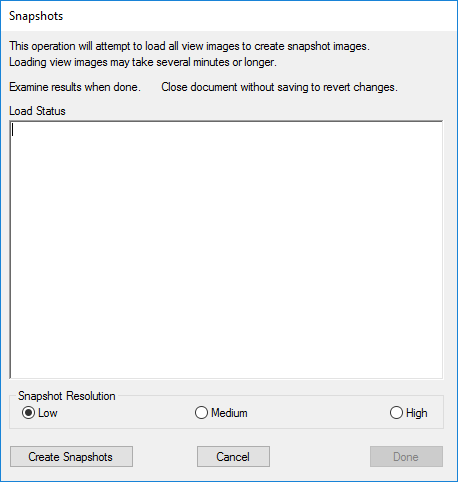Start the process with Create Snapshots
The width and height of the screenshot is (458, 482).
coord(71,457)
